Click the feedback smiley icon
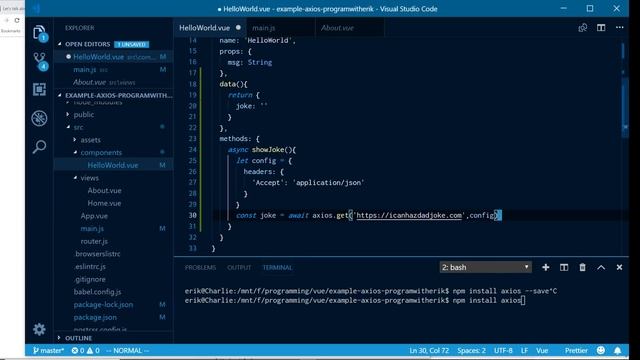640x360 pixels. click(601, 350)
